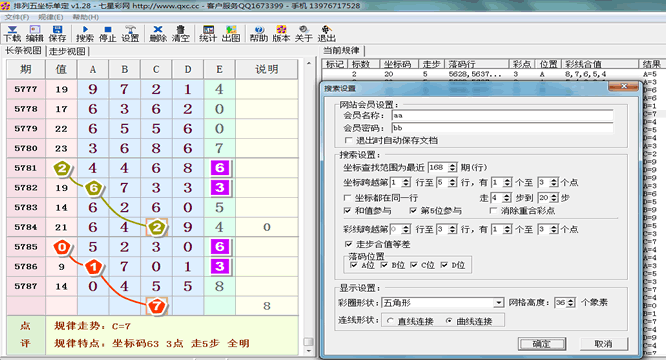Open the 文件(F) menu

click(x=17, y=17)
